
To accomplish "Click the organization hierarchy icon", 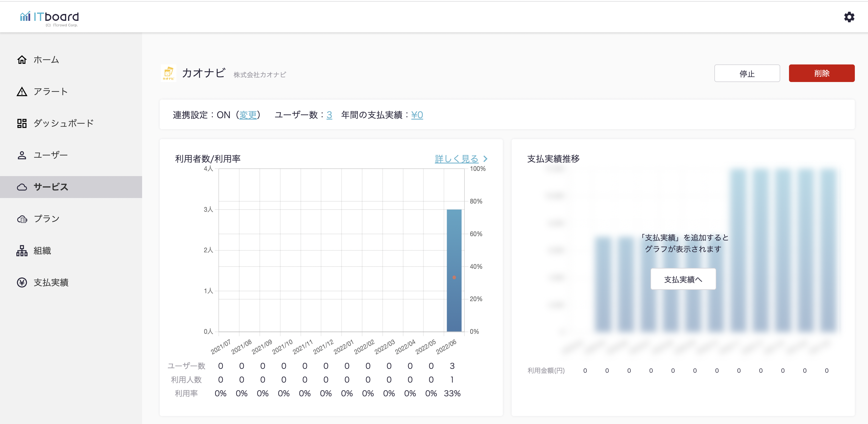I will (22, 251).
